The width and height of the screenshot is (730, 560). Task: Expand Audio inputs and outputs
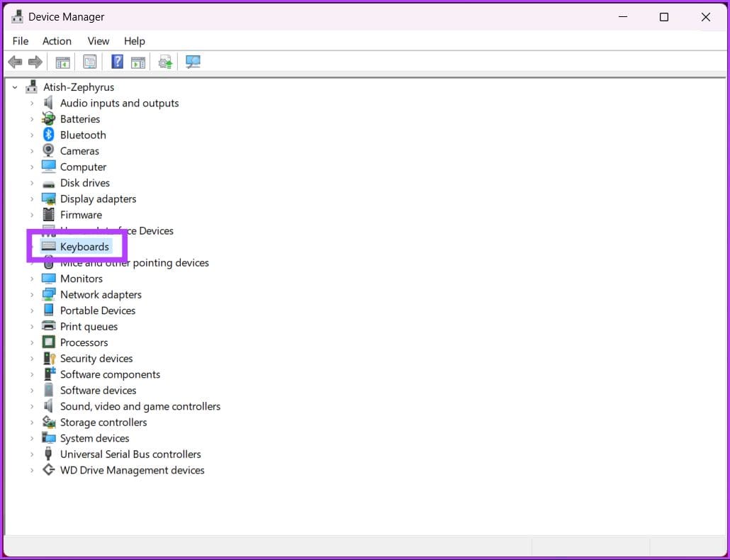pos(32,103)
